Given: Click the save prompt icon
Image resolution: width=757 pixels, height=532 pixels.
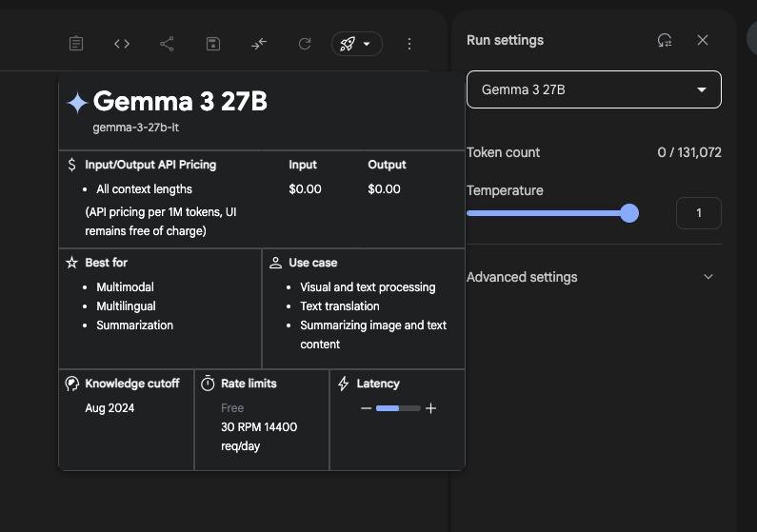Looking at the screenshot, I should pyautogui.click(x=213, y=44).
